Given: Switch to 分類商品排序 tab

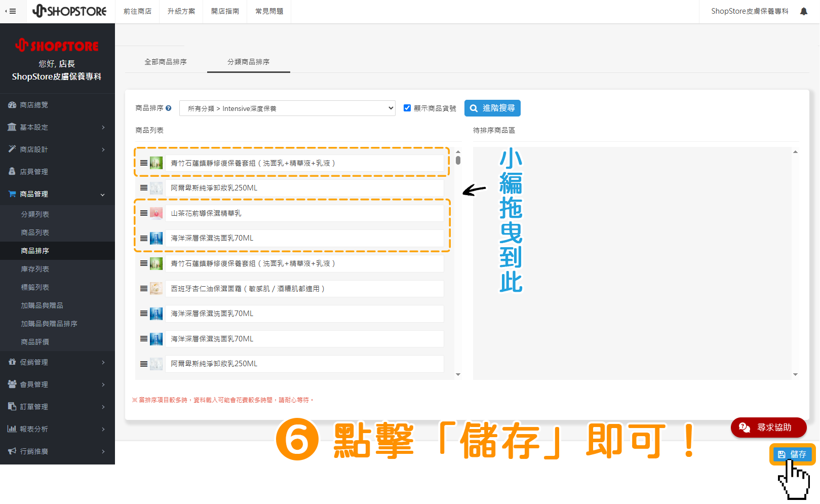Looking at the screenshot, I should click(x=248, y=62).
